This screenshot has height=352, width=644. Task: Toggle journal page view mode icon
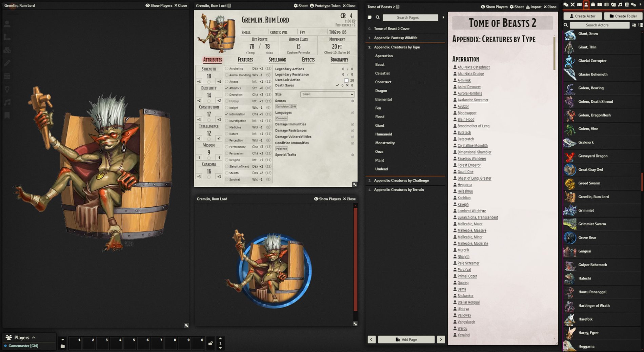tap(370, 17)
